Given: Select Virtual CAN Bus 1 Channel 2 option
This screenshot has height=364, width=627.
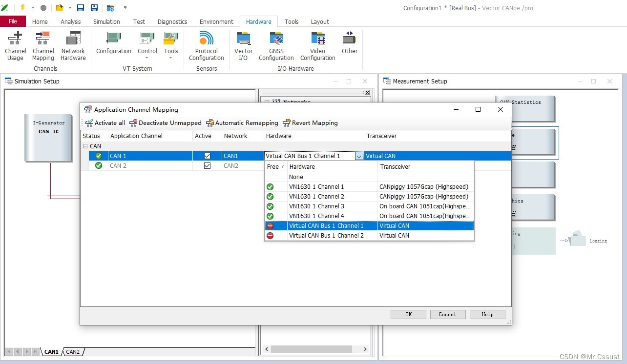Looking at the screenshot, I should [x=369, y=236].
